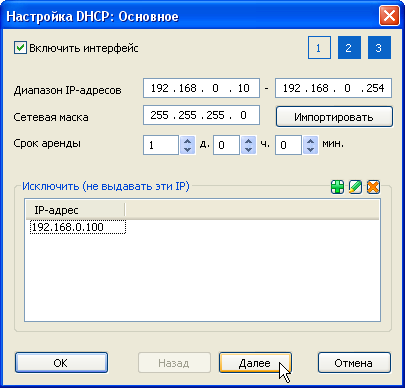Screen dimensions: 405x388
Task: Click the lease days value field
Action: click(x=161, y=145)
